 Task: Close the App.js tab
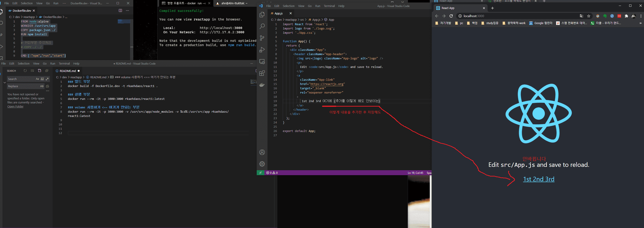point(290,13)
